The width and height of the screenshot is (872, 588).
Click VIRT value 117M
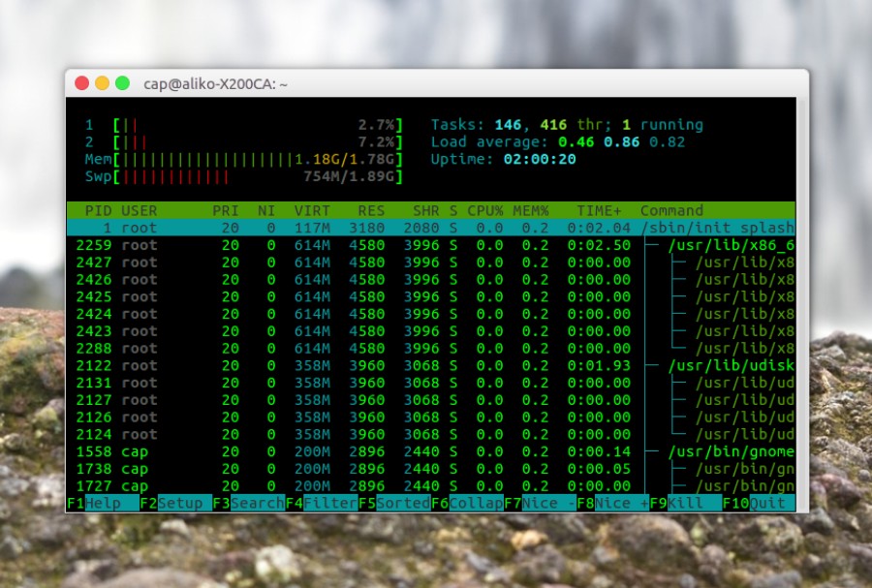point(312,228)
